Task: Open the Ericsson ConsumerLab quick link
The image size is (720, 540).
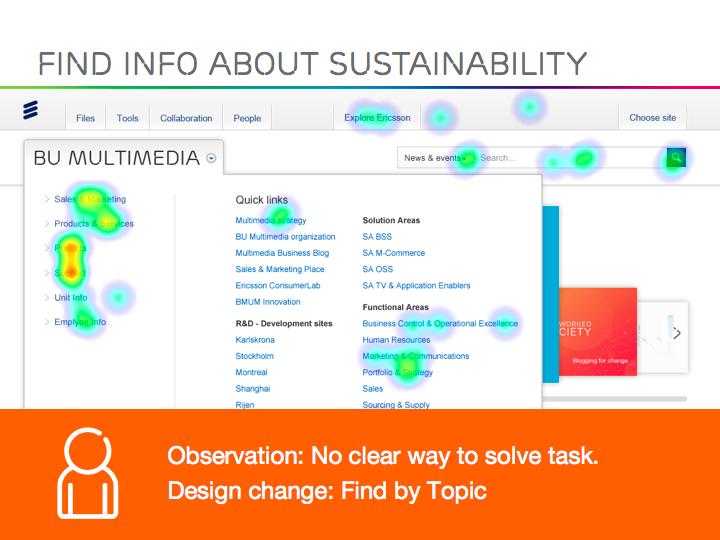Action: (278, 286)
